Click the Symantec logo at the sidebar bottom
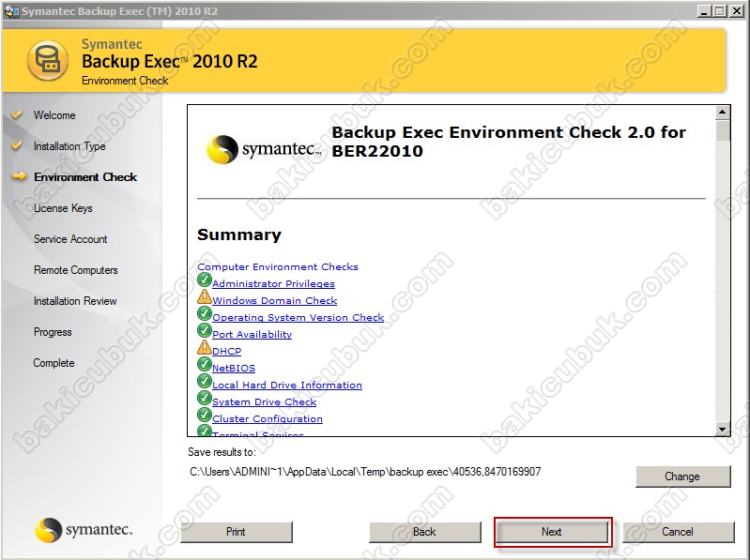This screenshot has height=560, width=750. [84, 530]
